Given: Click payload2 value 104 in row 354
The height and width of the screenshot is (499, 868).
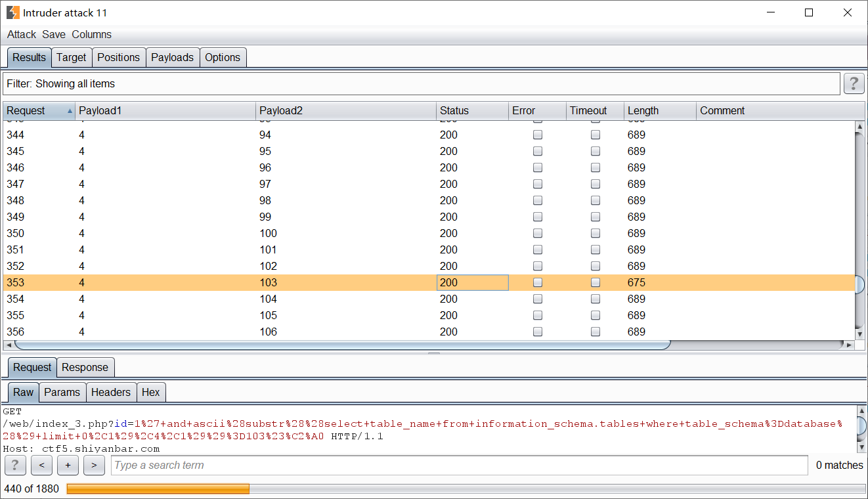Looking at the screenshot, I should 268,299.
